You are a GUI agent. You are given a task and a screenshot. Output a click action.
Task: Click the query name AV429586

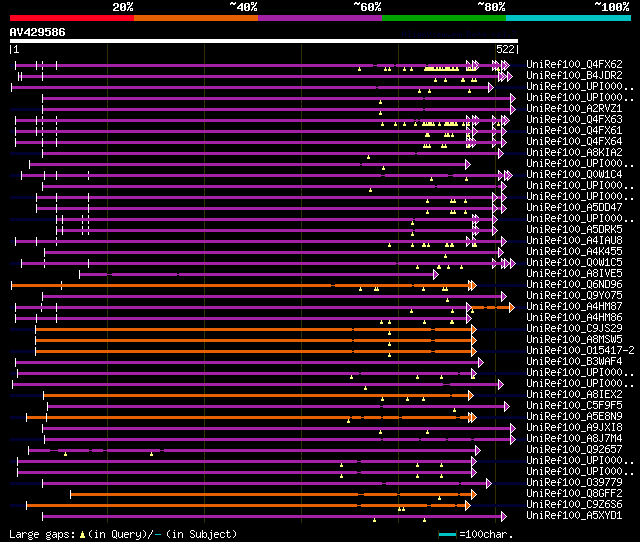pyautogui.click(x=38, y=32)
